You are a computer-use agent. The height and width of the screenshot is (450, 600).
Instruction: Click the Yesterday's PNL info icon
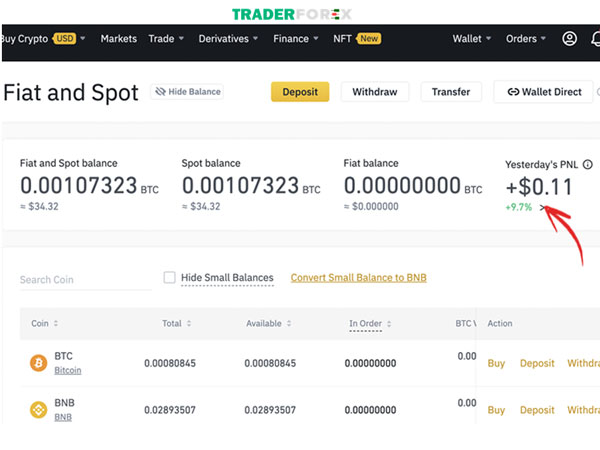pos(587,165)
